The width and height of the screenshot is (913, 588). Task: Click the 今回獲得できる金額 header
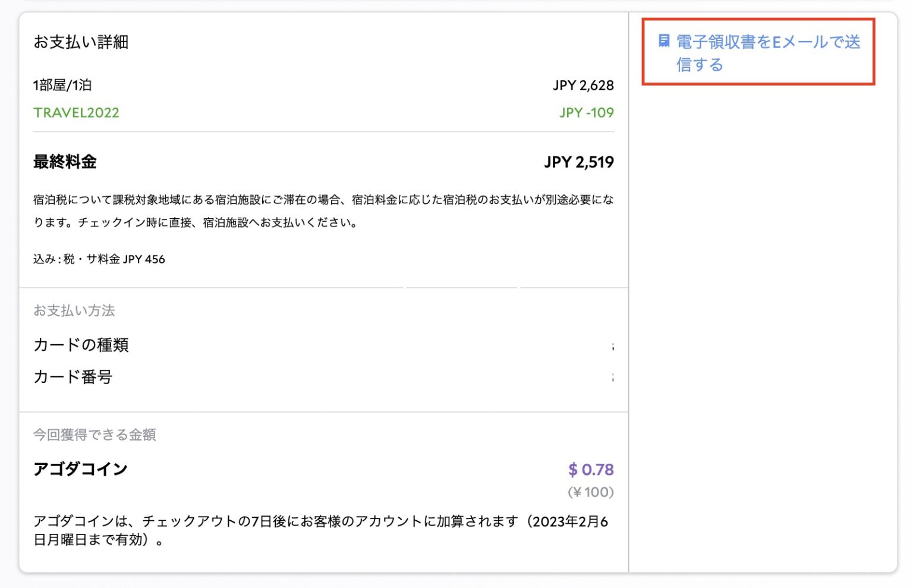95,435
